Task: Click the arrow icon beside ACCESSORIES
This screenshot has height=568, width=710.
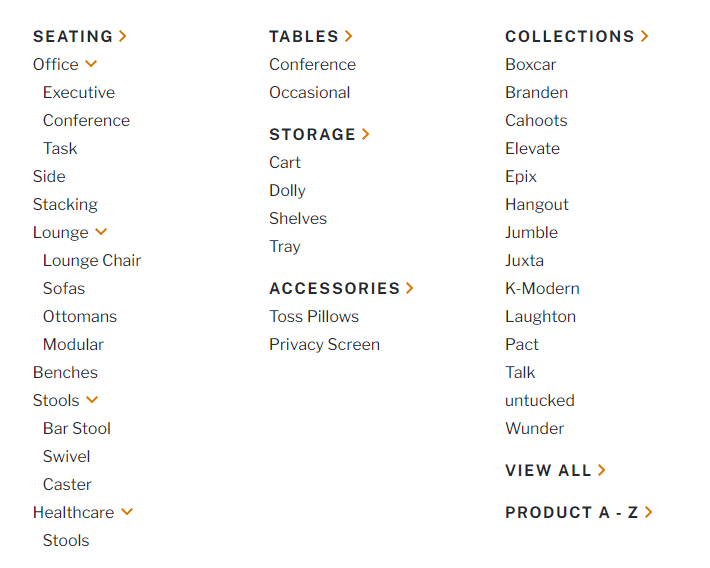Action: pyautogui.click(x=410, y=288)
